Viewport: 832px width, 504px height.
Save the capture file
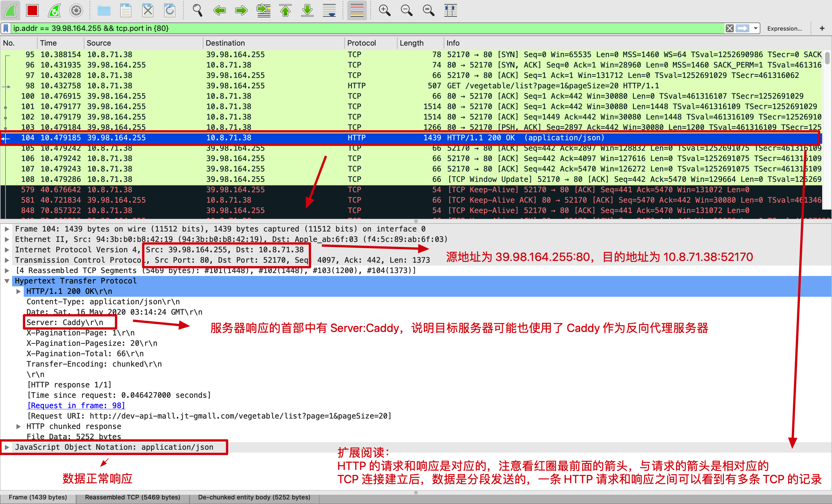pyautogui.click(x=126, y=10)
